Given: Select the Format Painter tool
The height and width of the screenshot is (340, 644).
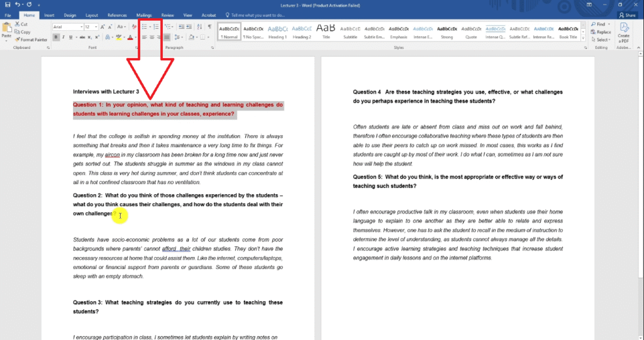Looking at the screenshot, I should point(33,39).
